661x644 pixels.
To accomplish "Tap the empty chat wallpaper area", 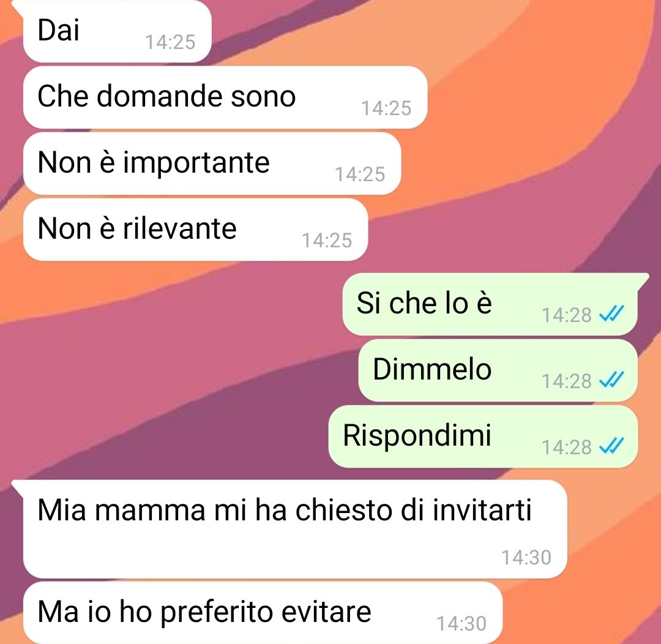I will click(x=169, y=380).
